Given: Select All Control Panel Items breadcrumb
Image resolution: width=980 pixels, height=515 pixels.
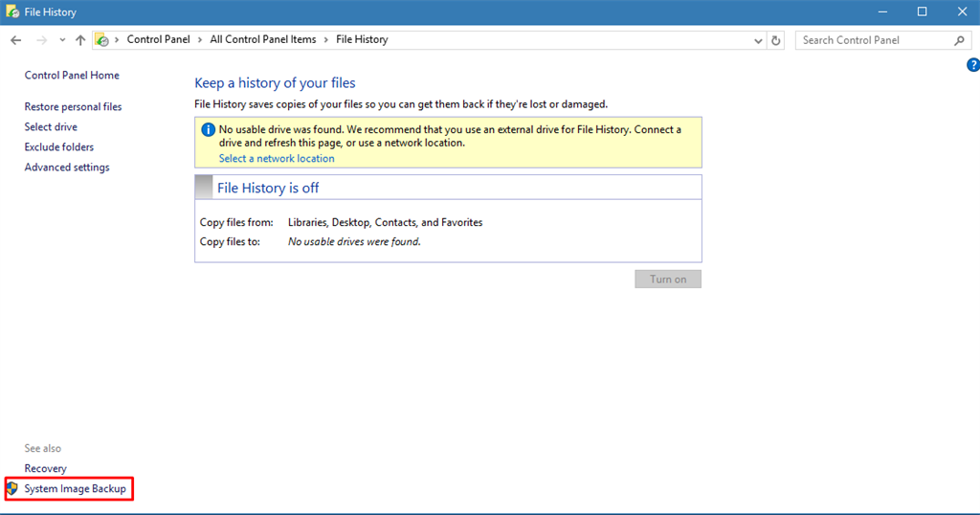Looking at the screenshot, I should point(263,39).
